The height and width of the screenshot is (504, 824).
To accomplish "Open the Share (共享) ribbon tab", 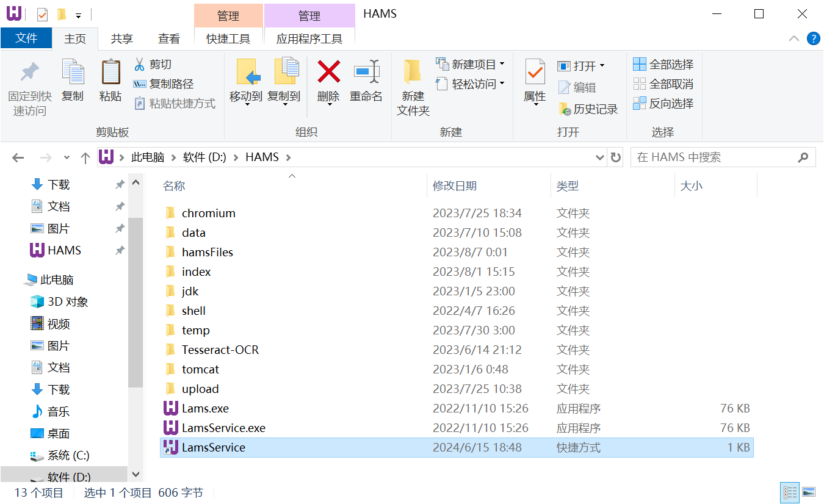I will tap(121, 38).
